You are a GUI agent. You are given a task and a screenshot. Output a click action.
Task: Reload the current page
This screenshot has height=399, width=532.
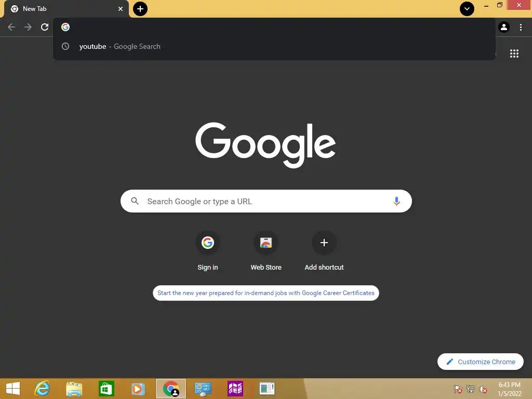(45, 27)
